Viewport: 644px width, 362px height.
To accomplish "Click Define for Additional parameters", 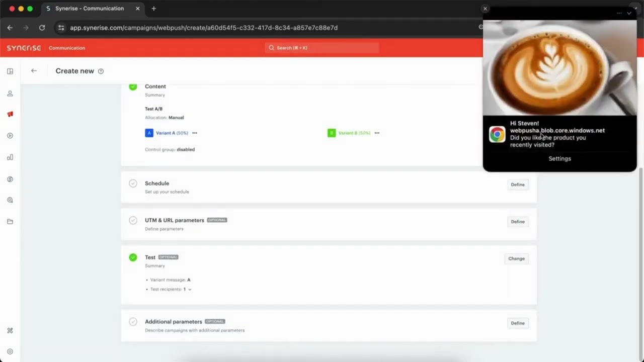I will [x=518, y=323].
